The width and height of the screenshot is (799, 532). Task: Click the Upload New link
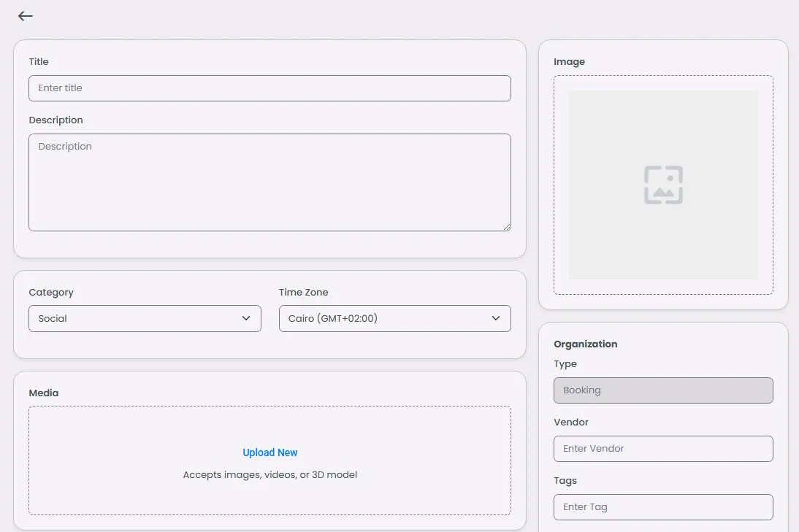pyautogui.click(x=270, y=452)
